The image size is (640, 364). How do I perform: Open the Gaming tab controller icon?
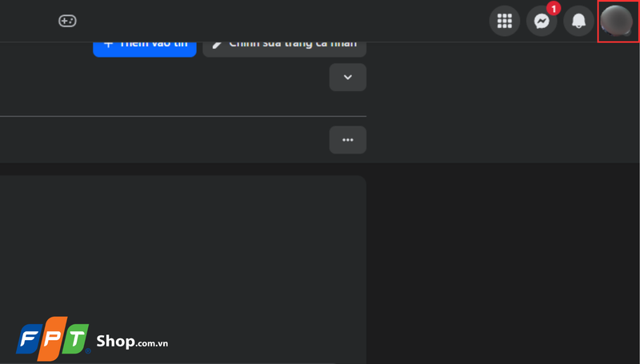pyautogui.click(x=67, y=21)
